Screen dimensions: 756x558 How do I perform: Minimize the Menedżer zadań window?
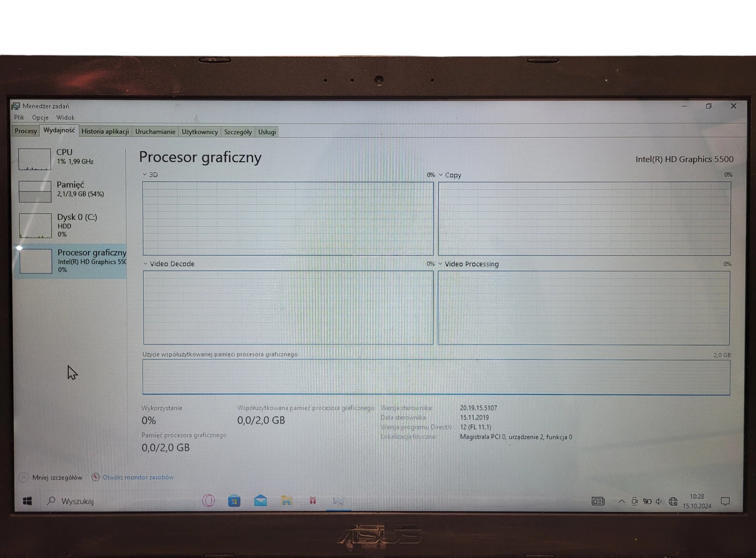684,106
